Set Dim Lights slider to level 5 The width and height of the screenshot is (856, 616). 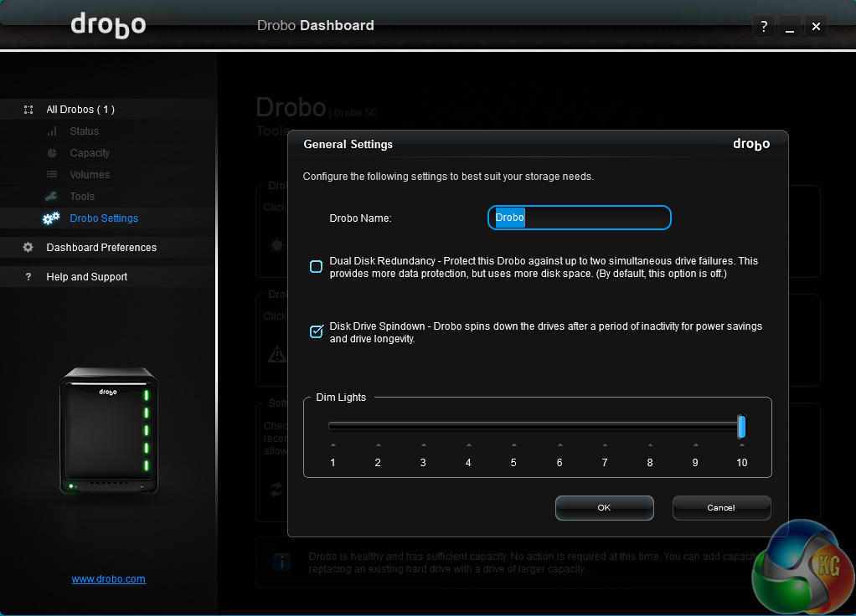(x=513, y=427)
